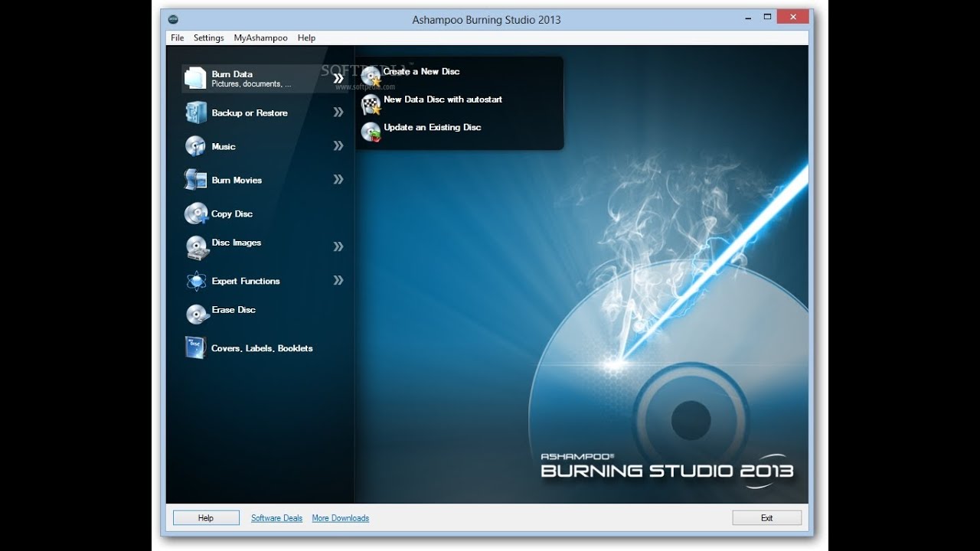
Task: Select the Disc Images label
Action: [x=237, y=243]
